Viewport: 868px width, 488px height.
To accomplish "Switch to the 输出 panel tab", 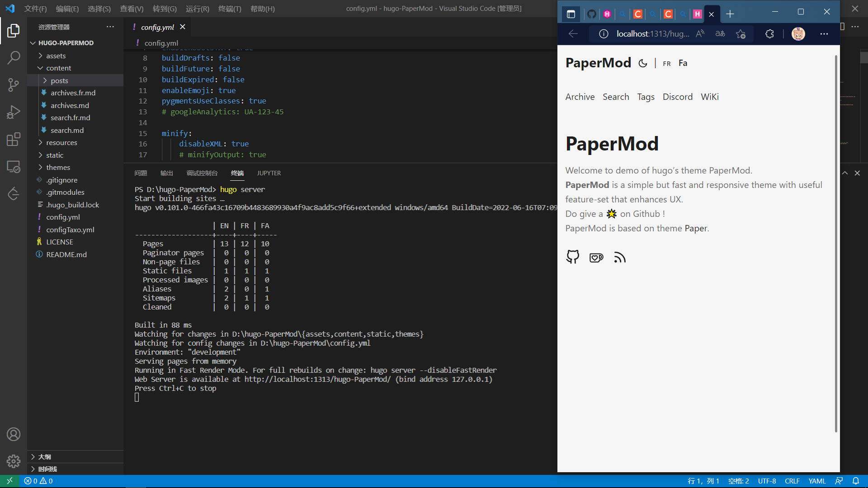I will click(166, 173).
